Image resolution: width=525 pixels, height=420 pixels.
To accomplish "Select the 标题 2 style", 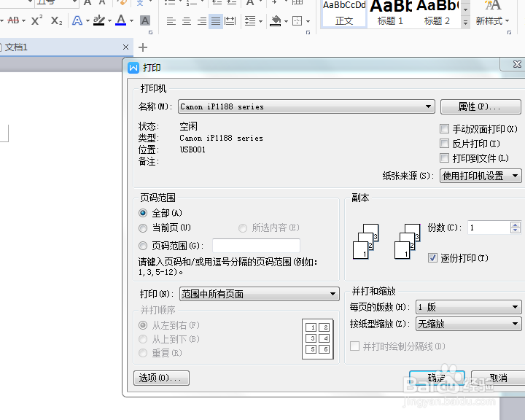I will click(437, 13).
